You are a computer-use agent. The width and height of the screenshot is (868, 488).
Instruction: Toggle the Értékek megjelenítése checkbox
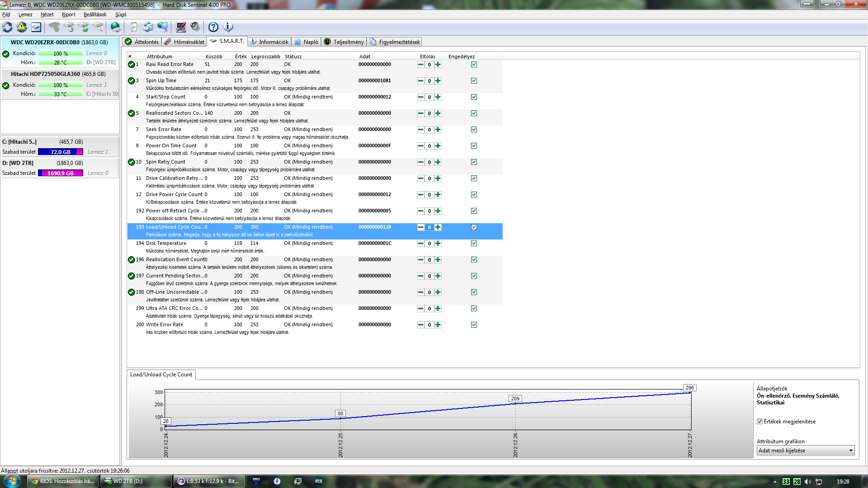(759, 422)
